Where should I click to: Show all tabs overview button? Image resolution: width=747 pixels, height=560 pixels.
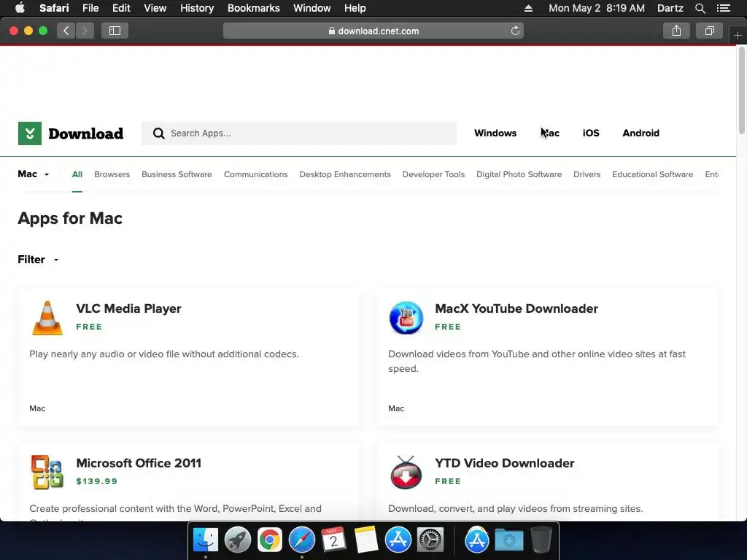(x=709, y=31)
